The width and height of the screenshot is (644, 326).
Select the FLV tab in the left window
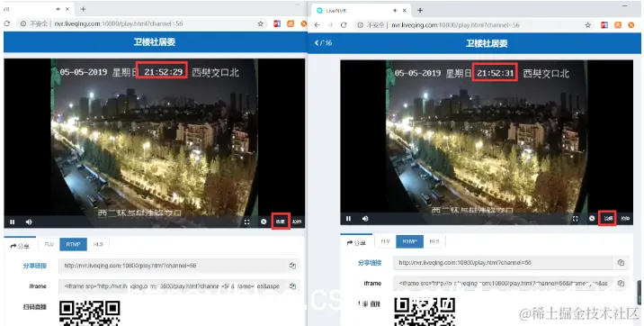pyautogui.click(x=49, y=244)
